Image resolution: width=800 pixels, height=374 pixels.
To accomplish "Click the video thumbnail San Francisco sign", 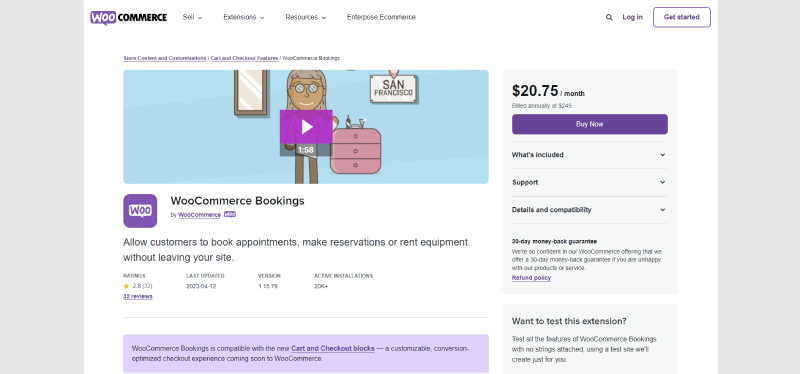I will pyautogui.click(x=393, y=89).
